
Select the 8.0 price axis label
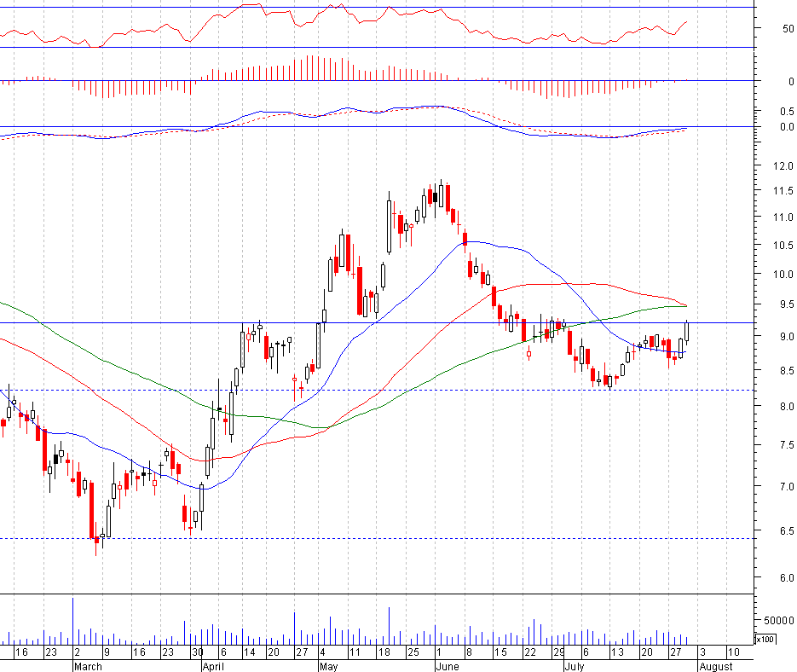787,407
